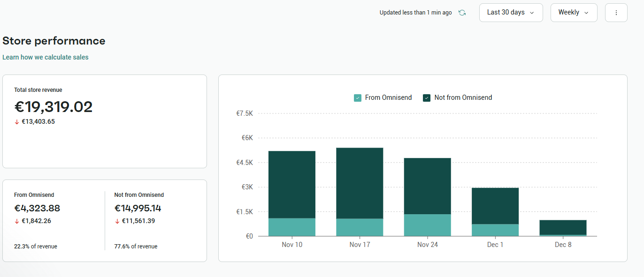Click the 'Updated less than 1 min ago' text
This screenshot has height=277, width=644.
pos(415,13)
